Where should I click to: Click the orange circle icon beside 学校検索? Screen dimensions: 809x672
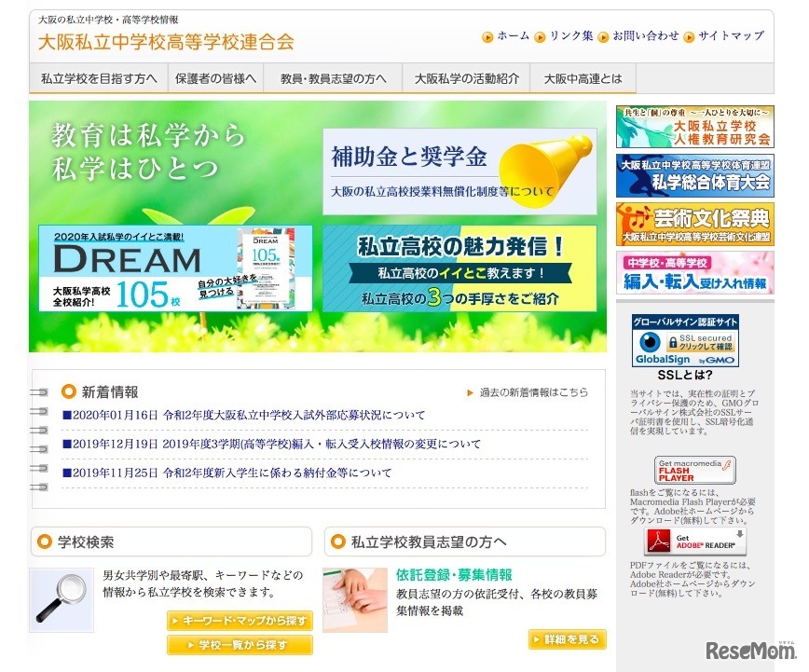[x=45, y=542]
